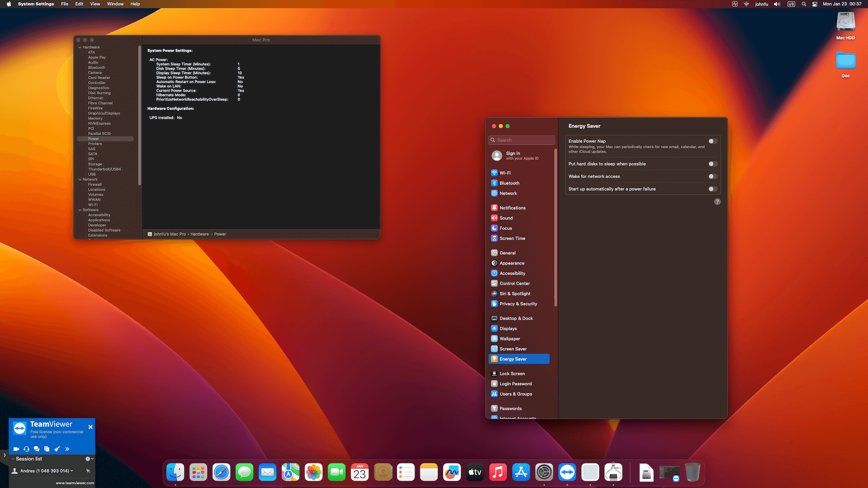868x488 pixels.
Task: Collapse the Network tree in Mac Pro window
Action: pos(80,180)
